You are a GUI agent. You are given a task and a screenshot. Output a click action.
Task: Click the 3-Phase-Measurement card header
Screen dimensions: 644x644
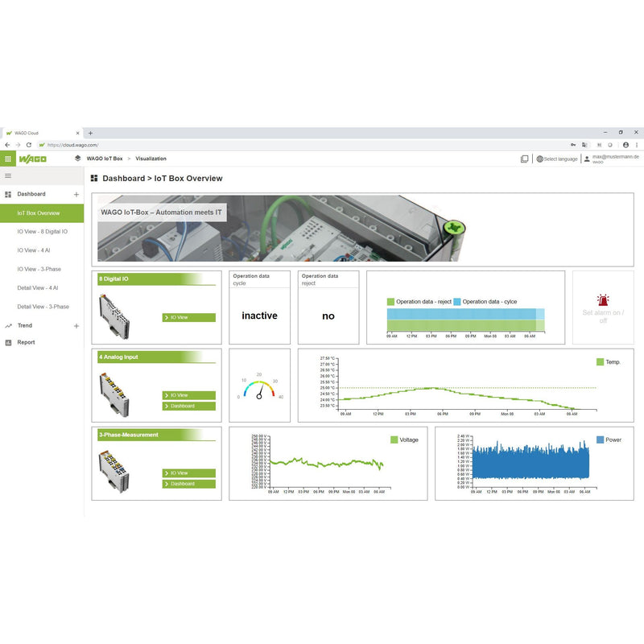[157, 435]
